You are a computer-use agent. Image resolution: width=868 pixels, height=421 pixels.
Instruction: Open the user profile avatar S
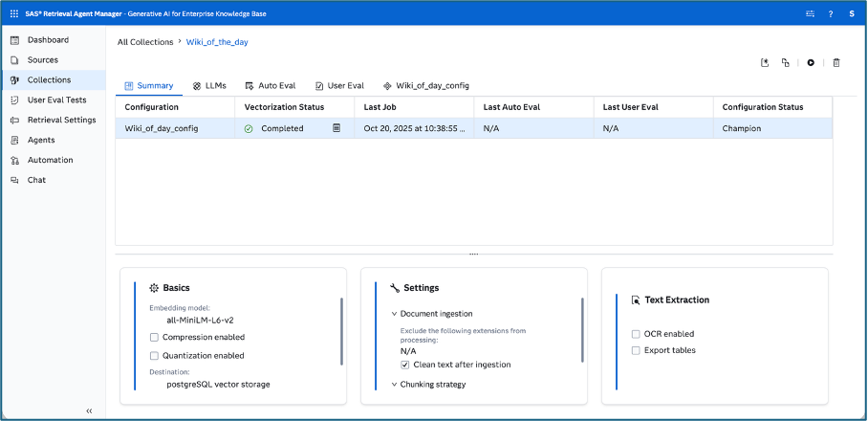point(852,13)
